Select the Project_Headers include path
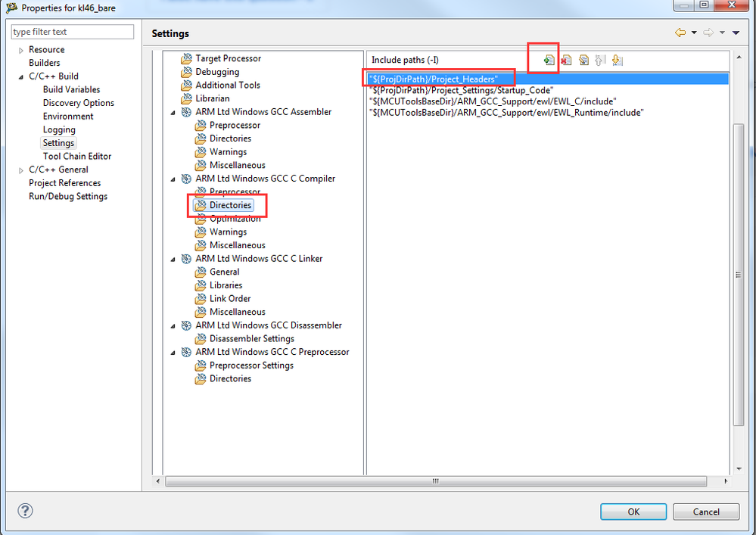Viewport: 756px width, 535px height. [548, 79]
